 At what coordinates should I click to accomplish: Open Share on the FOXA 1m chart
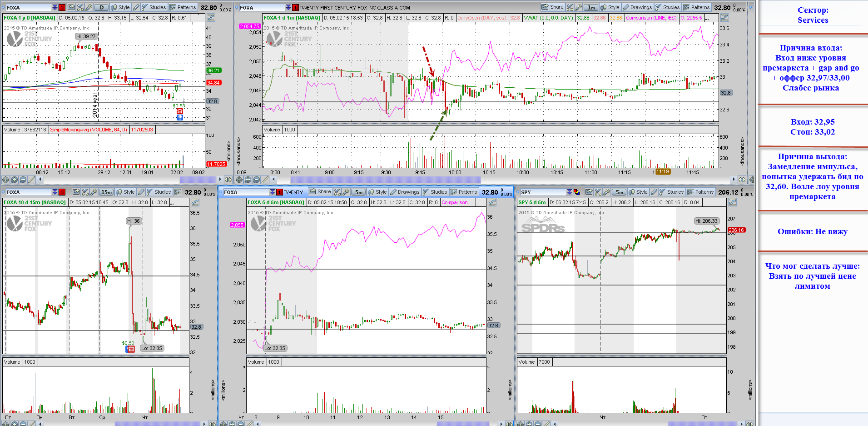tap(552, 7)
